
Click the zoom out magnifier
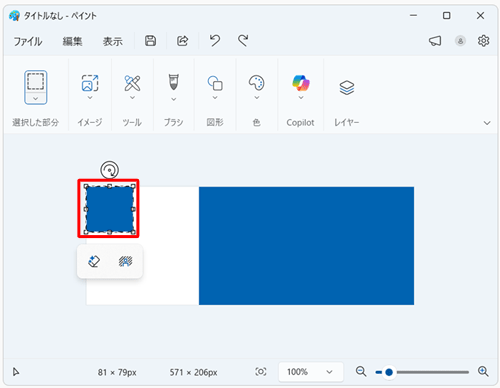coord(361,371)
